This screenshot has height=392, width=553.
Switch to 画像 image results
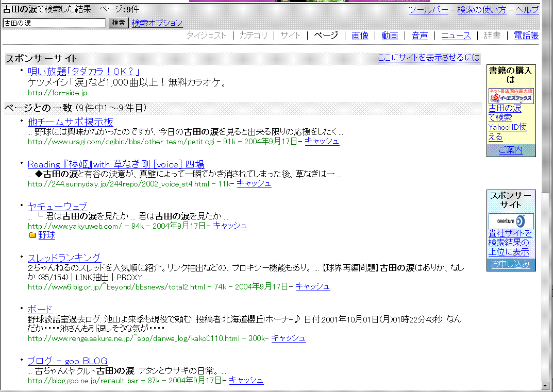tap(360, 35)
